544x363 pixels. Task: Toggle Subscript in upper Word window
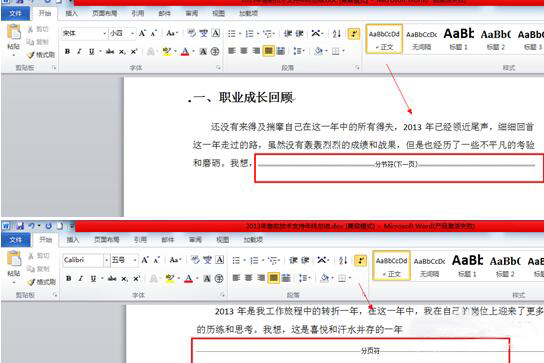122,52
